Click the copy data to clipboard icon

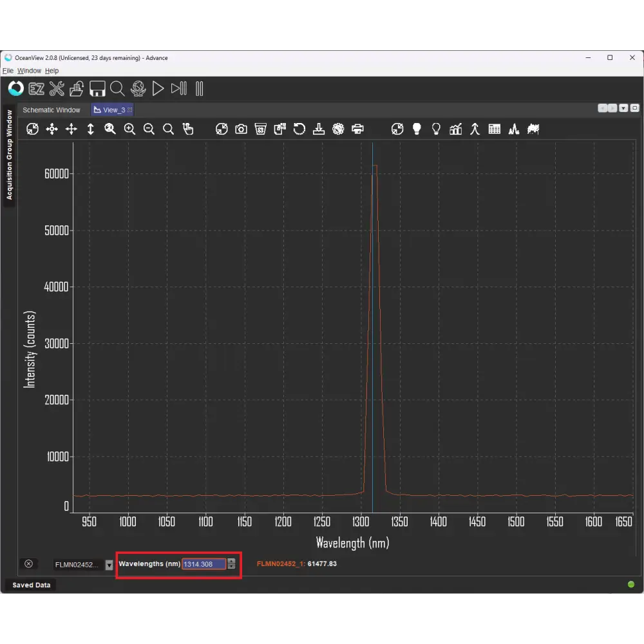coord(280,129)
